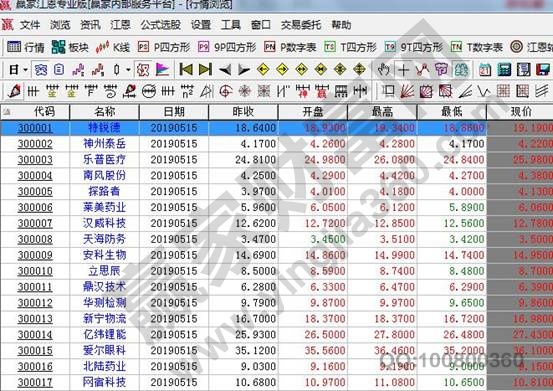Open the 江恩 menu
This screenshot has height=391, width=553.
coord(121,25)
